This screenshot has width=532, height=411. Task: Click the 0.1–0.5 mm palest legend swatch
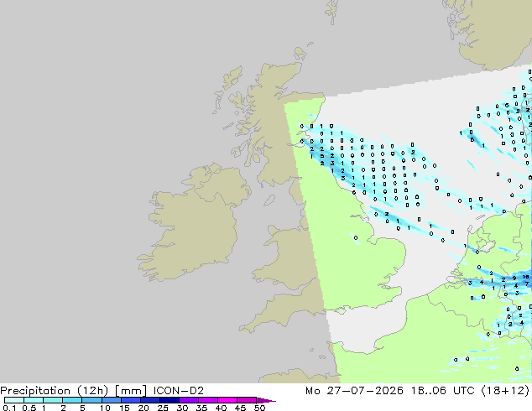[14, 400]
